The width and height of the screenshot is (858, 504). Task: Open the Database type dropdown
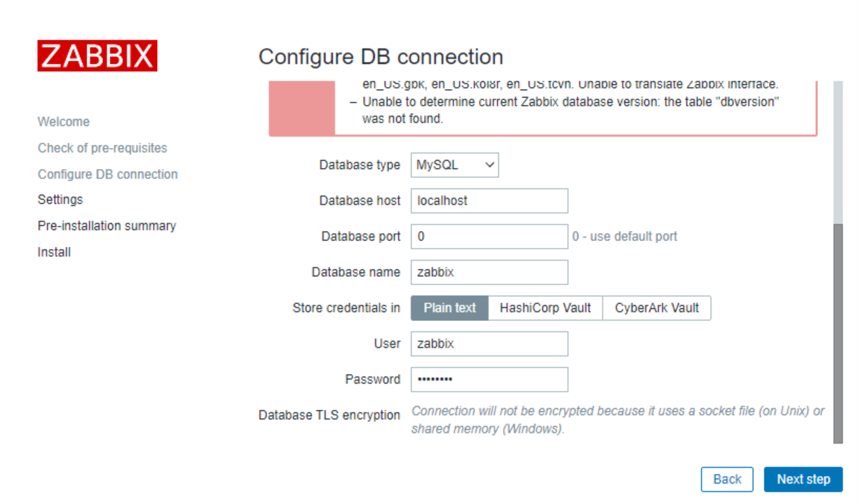(x=455, y=165)
